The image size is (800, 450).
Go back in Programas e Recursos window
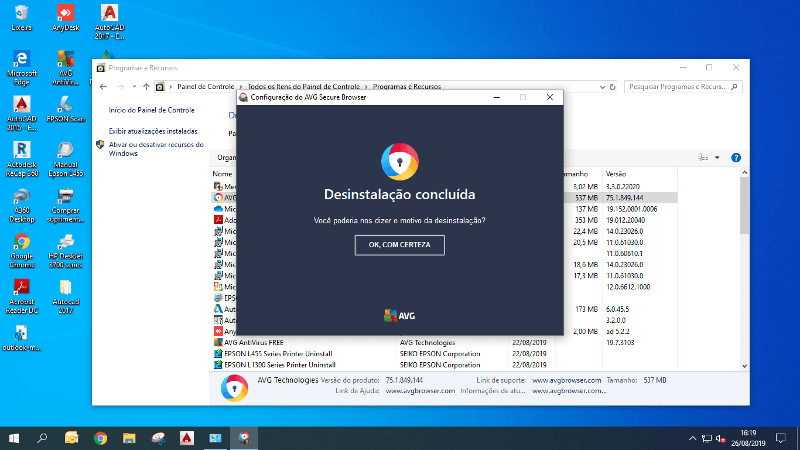coord(104,87)
